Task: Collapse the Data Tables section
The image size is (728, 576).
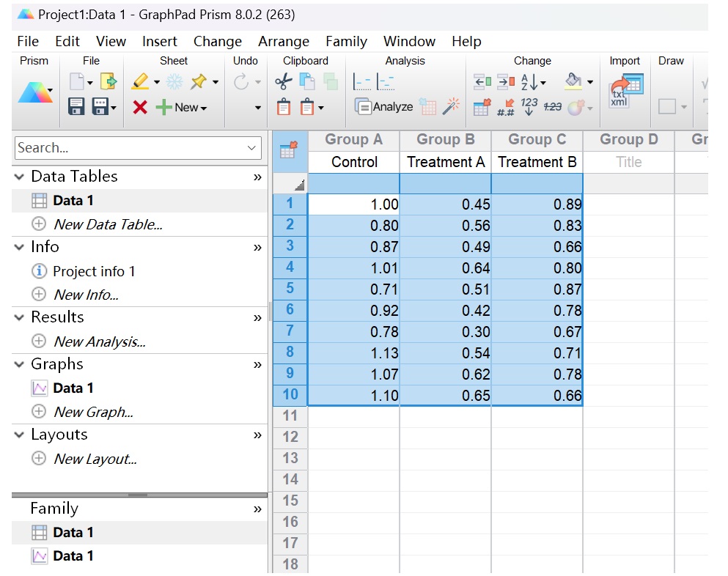Action: click(x=20, y=177)
